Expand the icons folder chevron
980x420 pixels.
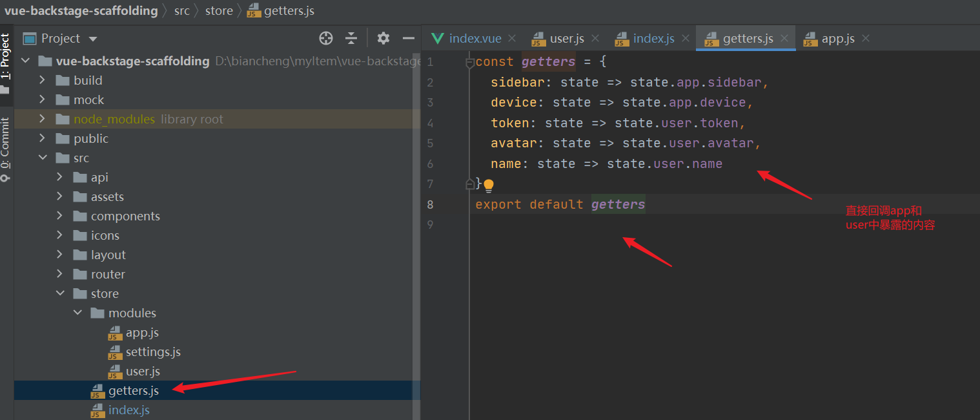60,235
